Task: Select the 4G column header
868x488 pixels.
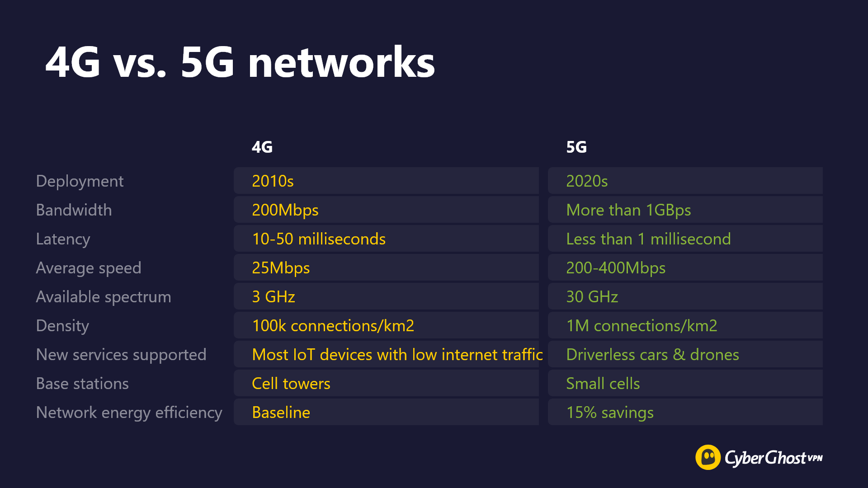Action: 262,147
